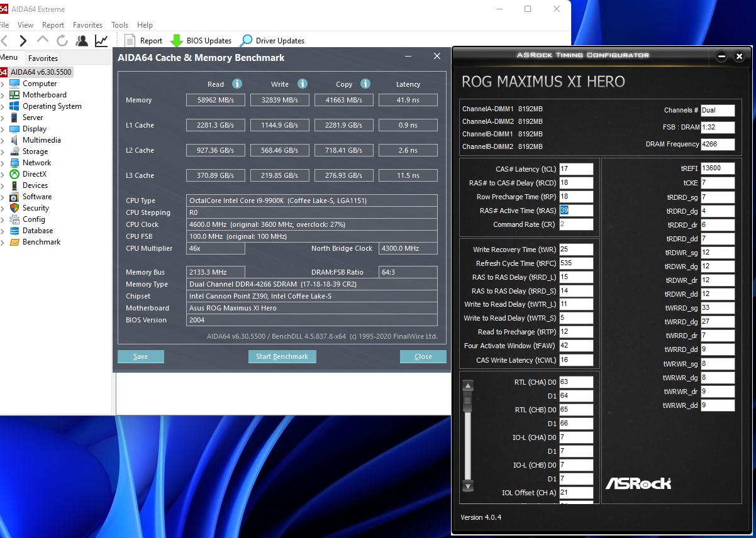Expand the Network tree node
Viewport: 756px width, 538px height.
(x=3, y=163)
